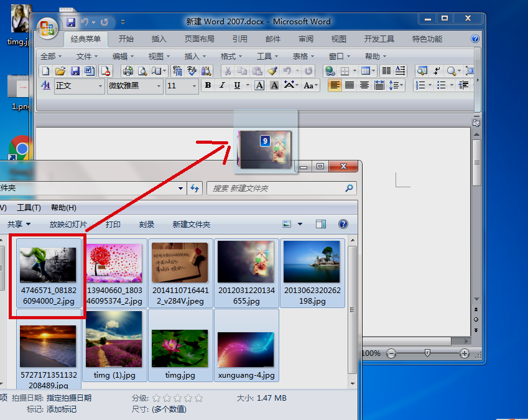Click the 放映幻灯片 button
The height and width of the screenshot is (420, 528).
pyautogui.click(x=68, y=225)
